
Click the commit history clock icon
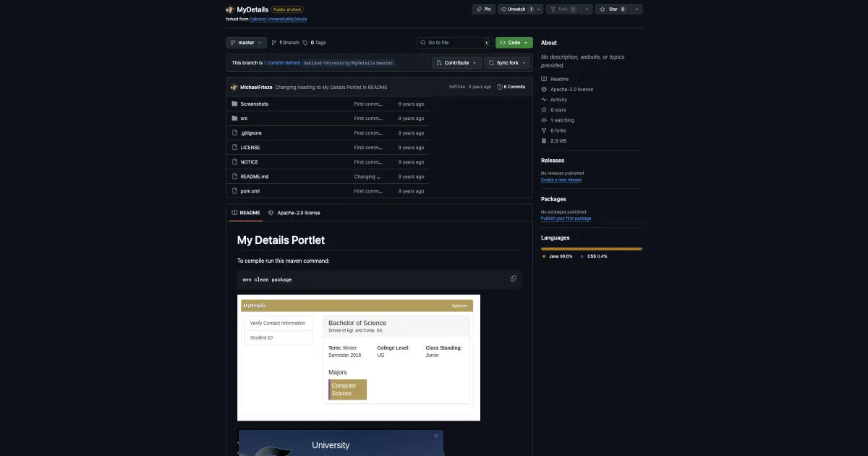click(x=499, y=87)
